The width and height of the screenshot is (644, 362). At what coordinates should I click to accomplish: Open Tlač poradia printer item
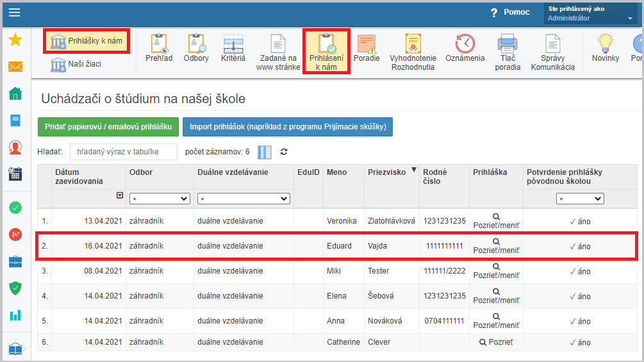[x=508, y=52]
